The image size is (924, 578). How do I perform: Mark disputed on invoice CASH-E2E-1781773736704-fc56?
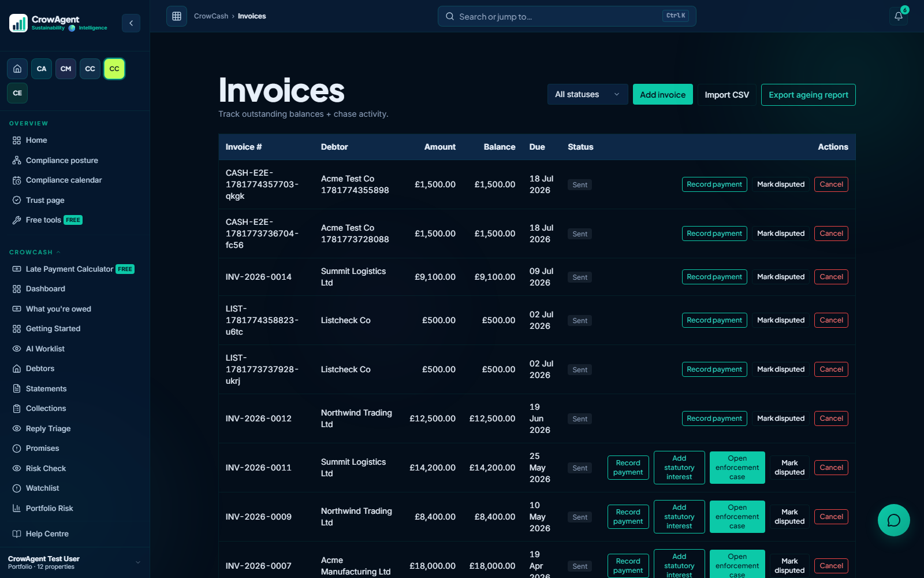point(781,234)
